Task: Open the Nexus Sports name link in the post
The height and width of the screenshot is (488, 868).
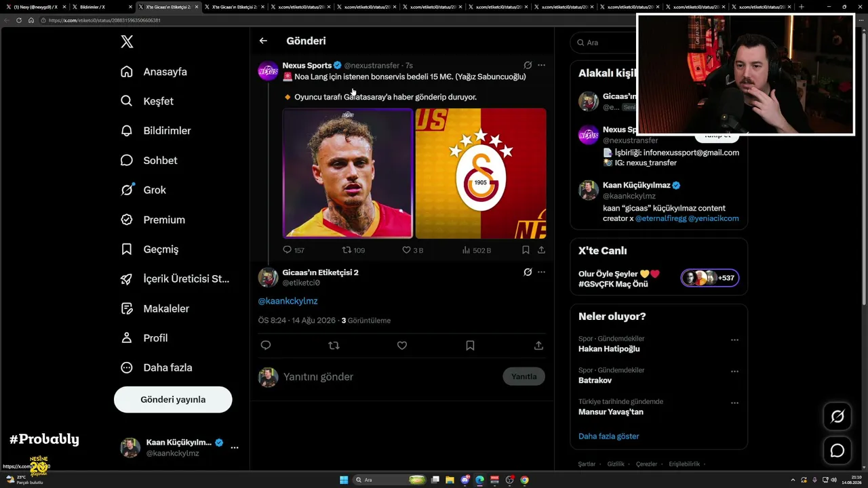Action: pyautogui.click(x=307, y=65)
